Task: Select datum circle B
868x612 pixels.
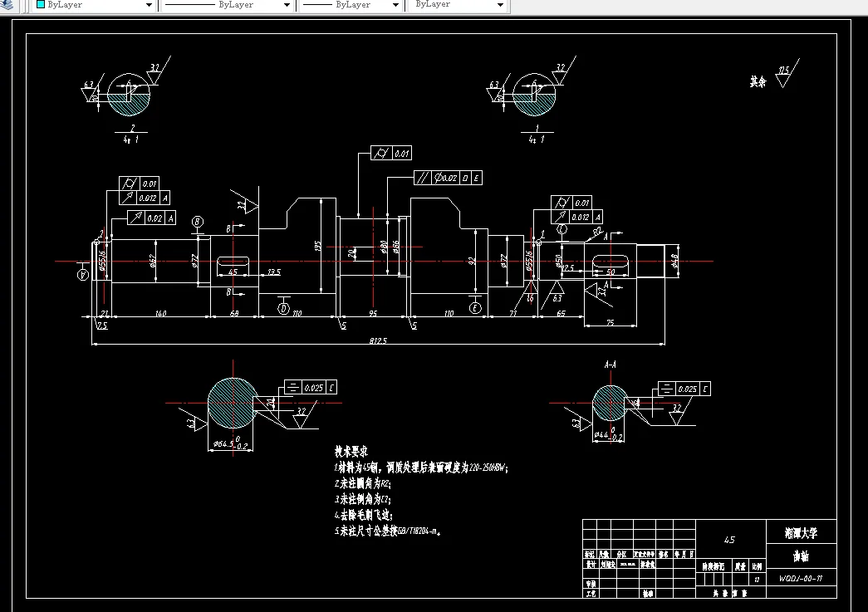Action: pyautogui.click(x=198, y=222)
